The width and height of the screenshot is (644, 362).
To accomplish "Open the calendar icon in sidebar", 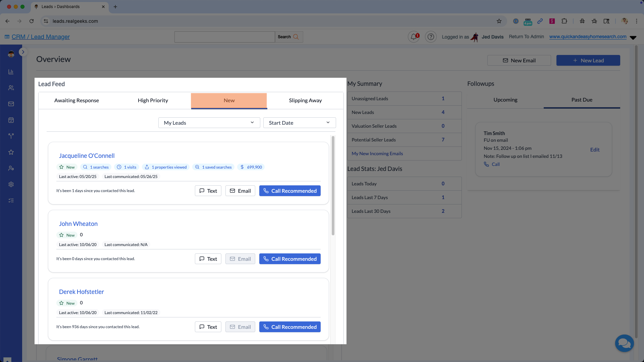I will coord(11,120).
